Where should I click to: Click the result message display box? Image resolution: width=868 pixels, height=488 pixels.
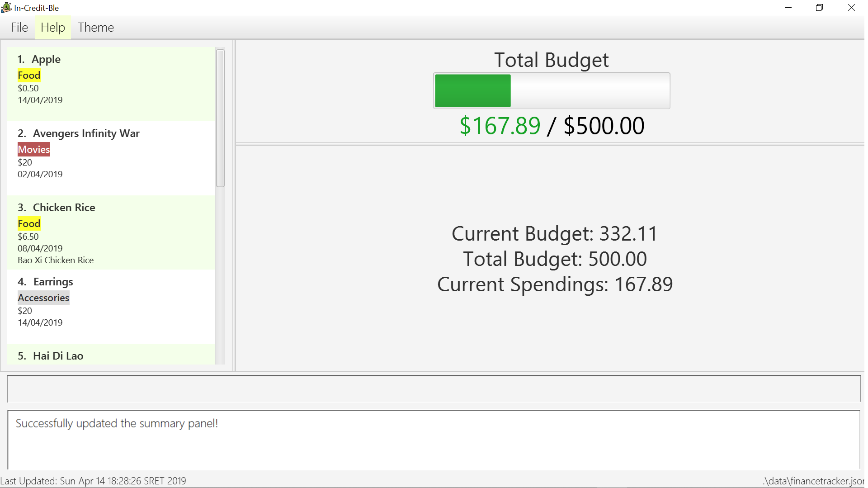point(434,440)
